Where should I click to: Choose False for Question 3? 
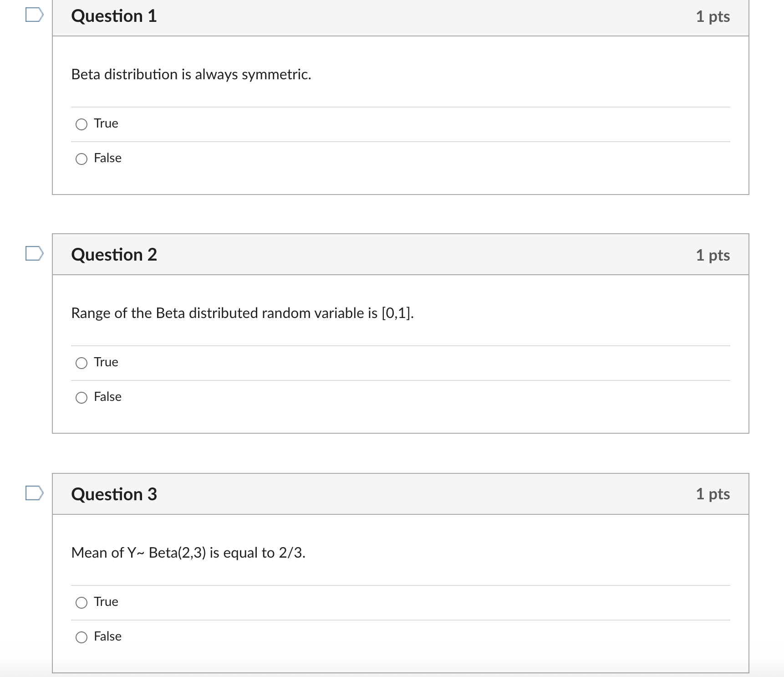point(81,636)
